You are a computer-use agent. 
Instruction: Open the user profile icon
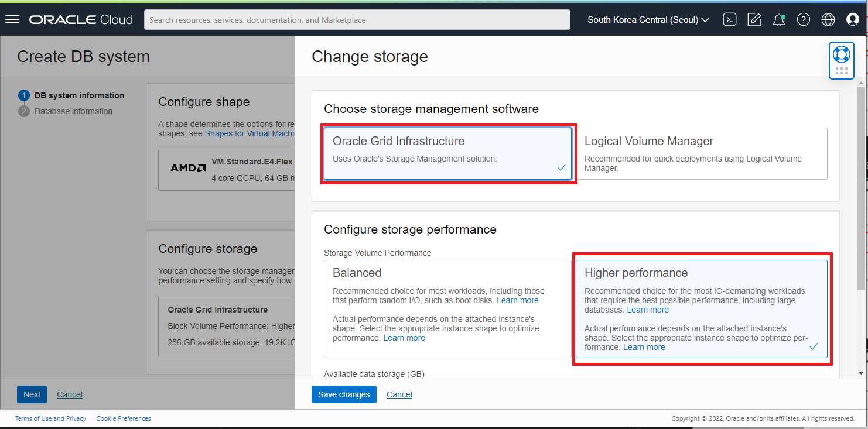[853, 19]
